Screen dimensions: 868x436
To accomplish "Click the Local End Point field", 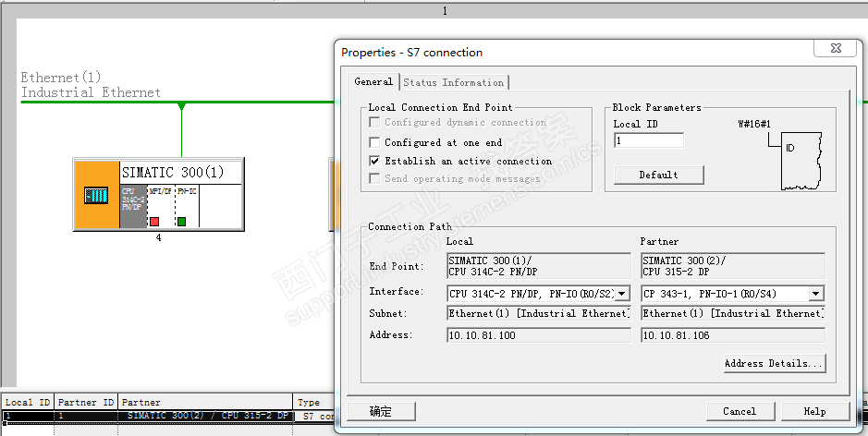I will point(539,266).
